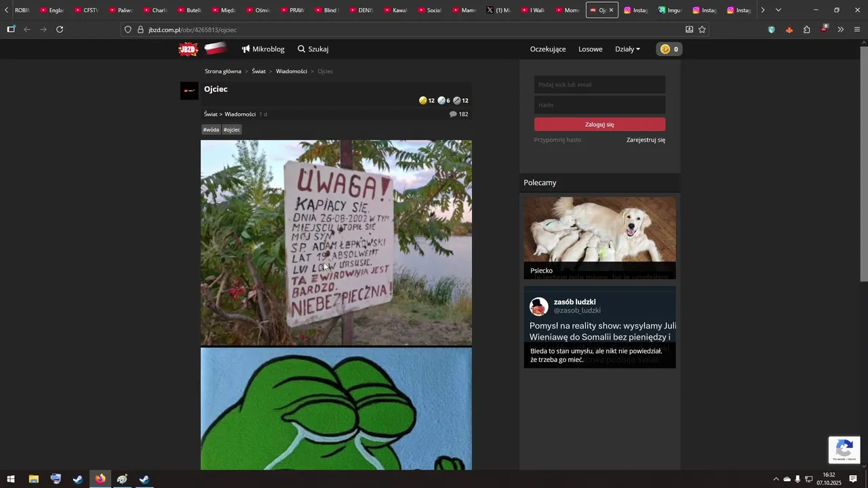Image resolution: width=868 pixels, height=488 pixels.
Task: Click Wiadomości in the top breadcrumb trail
Action: point(292,71)
